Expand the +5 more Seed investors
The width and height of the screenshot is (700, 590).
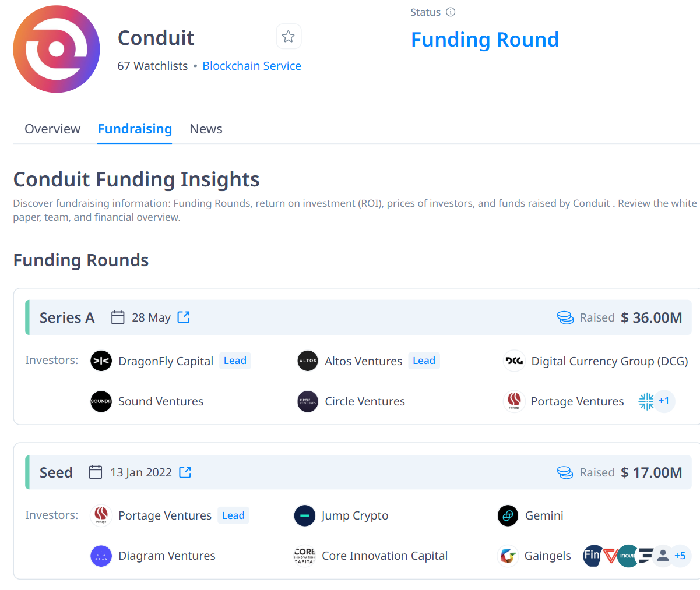click(x=680, y=556)
